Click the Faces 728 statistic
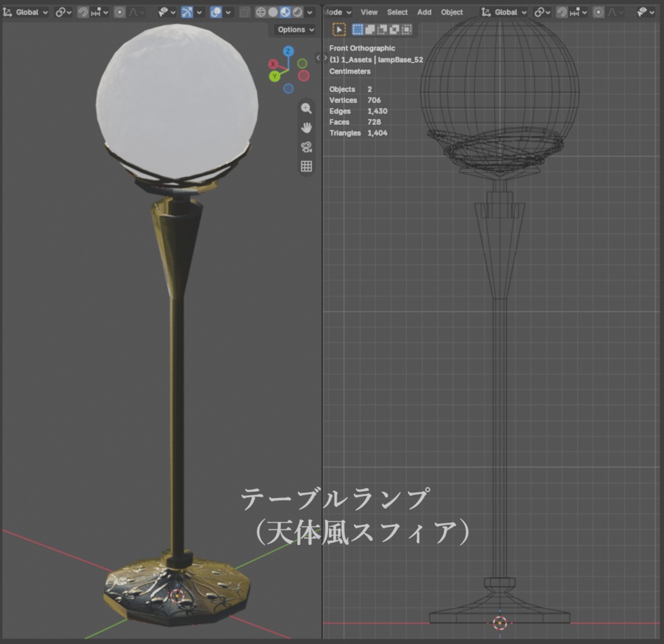The height and width of the screenshot is (644, 664). 355,122
